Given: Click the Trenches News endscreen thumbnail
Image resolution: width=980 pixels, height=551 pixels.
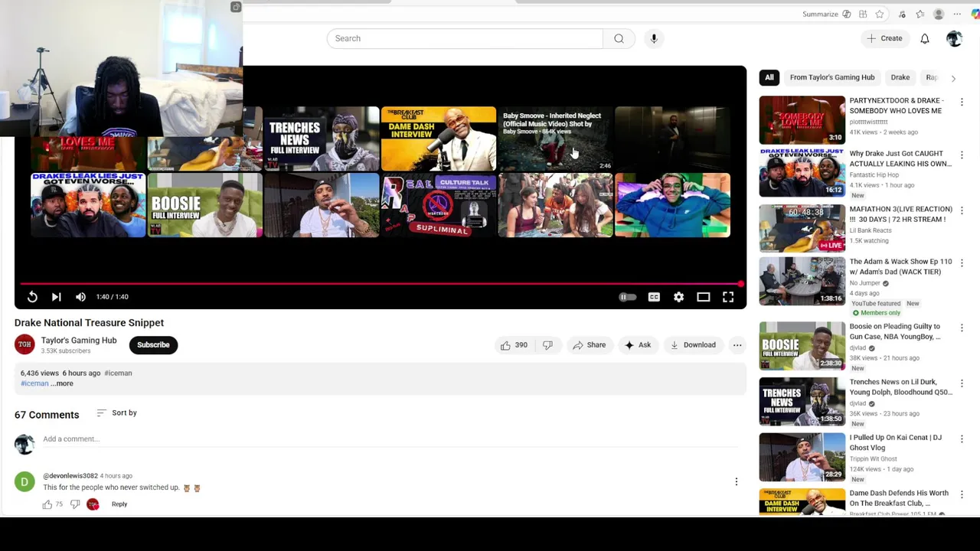Looking at the screenshot, I should (322, 139).
